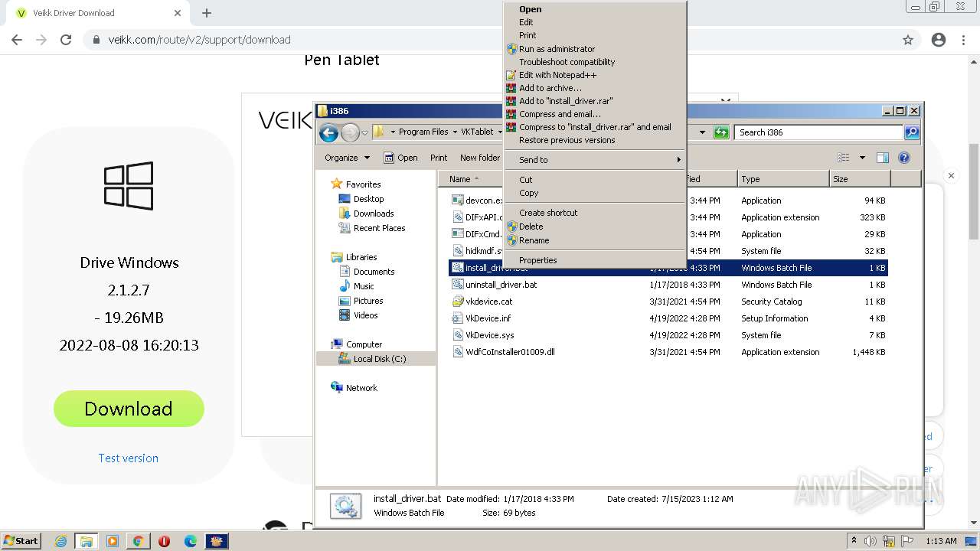This screenshot has width=980, height=551.
Task: Click the Explorer Back navigation arrow
Action: click(328, 132)
